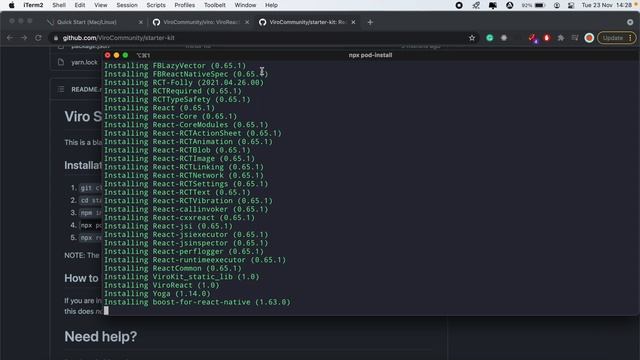The width and height of the screenshot is (640, 360).
Task: Click the user account icon in menu bar
Action: [x=557, y=5]
